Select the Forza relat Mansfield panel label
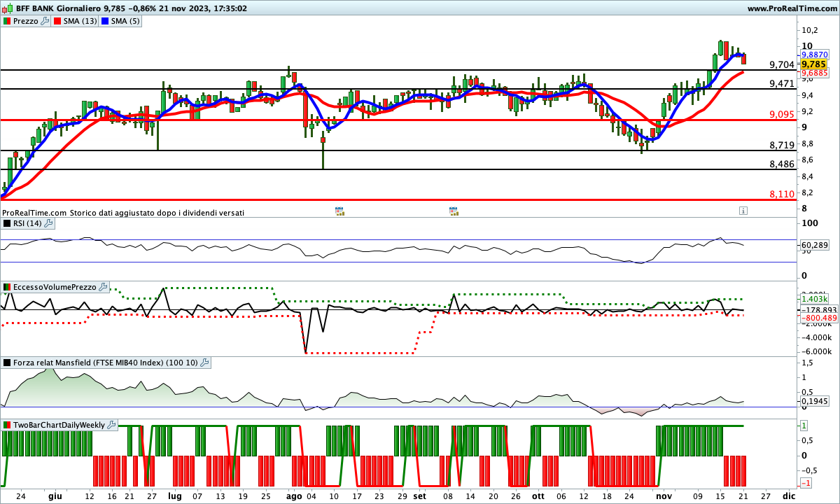The height and width of the screenshot is (504, 840). pyautogui.click(x=106, y=363)
